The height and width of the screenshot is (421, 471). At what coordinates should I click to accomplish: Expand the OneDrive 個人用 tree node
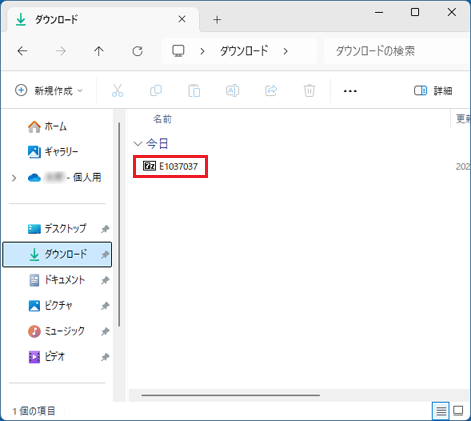[14, 178]
